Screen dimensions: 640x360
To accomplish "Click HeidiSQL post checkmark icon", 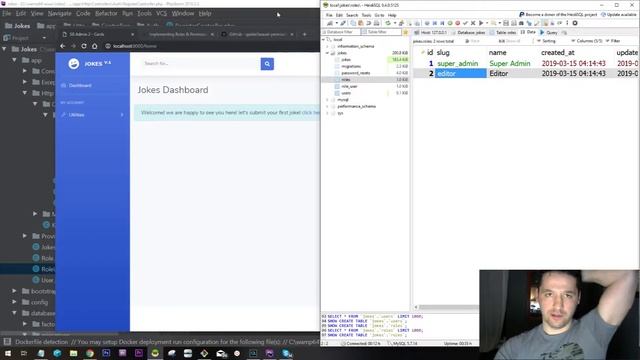I will [x=465, y=23].
